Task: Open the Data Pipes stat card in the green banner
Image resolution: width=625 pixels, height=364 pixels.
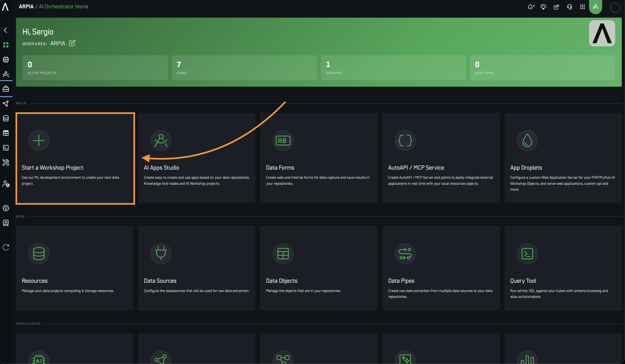Action: point(542,68)
